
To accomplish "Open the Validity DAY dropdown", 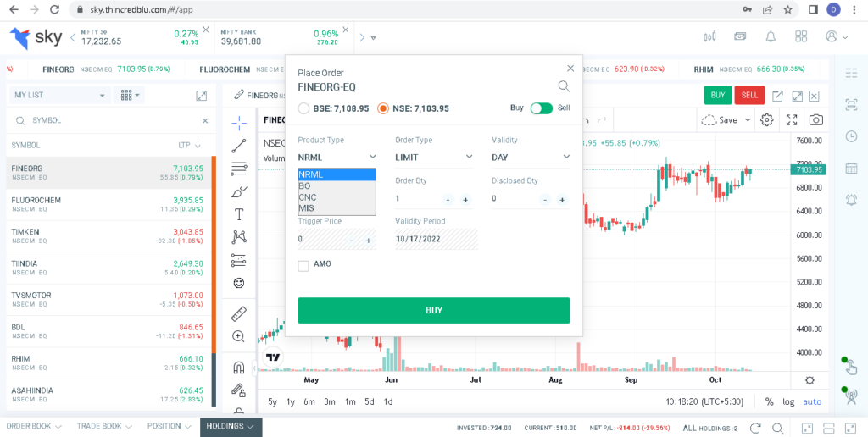I will tap(531, 157).
